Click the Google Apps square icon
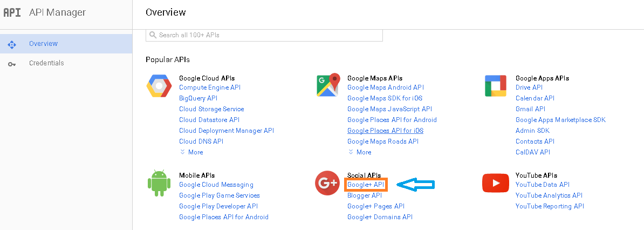The image size is (644, 230). pyautogui.click(x=495, y=86)
